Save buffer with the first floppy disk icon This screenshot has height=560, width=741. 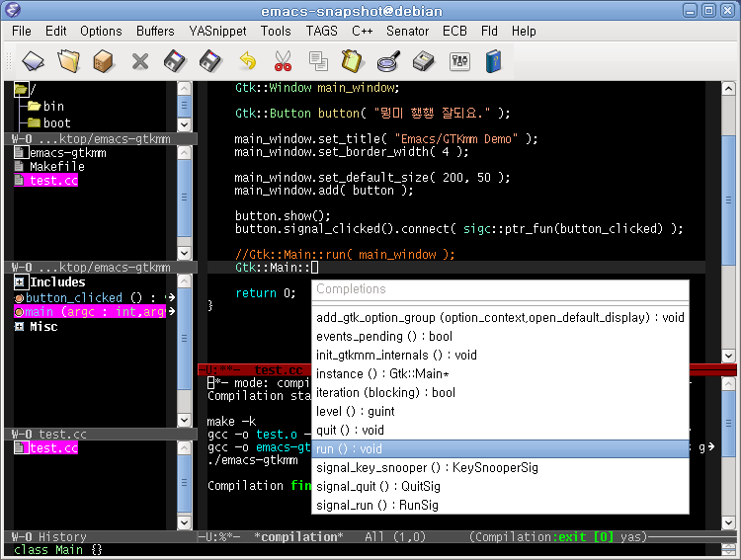(175, 61)
